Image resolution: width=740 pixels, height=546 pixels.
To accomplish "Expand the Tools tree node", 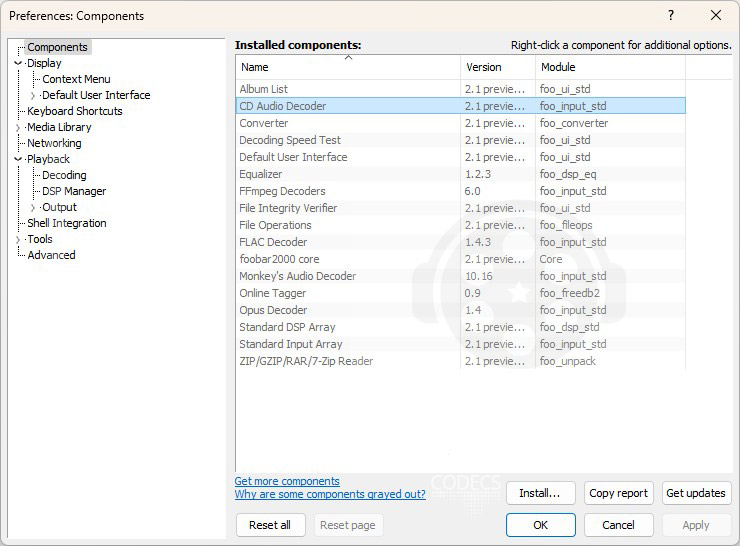I will (x=18, y=240).
